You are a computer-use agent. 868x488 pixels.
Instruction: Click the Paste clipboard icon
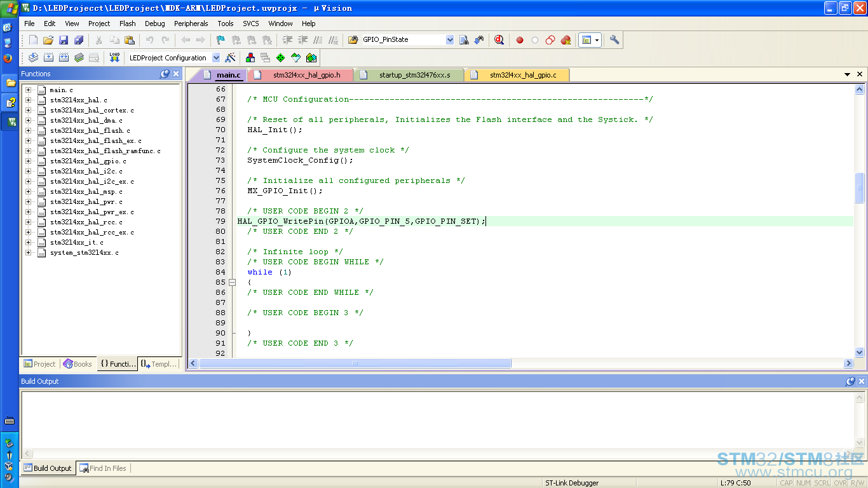[130, 40]
